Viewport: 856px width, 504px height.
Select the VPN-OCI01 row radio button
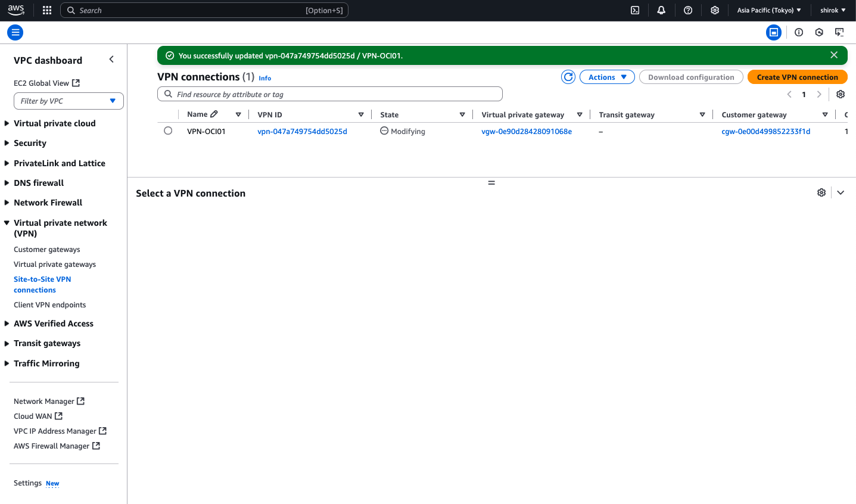pos(168,130)
